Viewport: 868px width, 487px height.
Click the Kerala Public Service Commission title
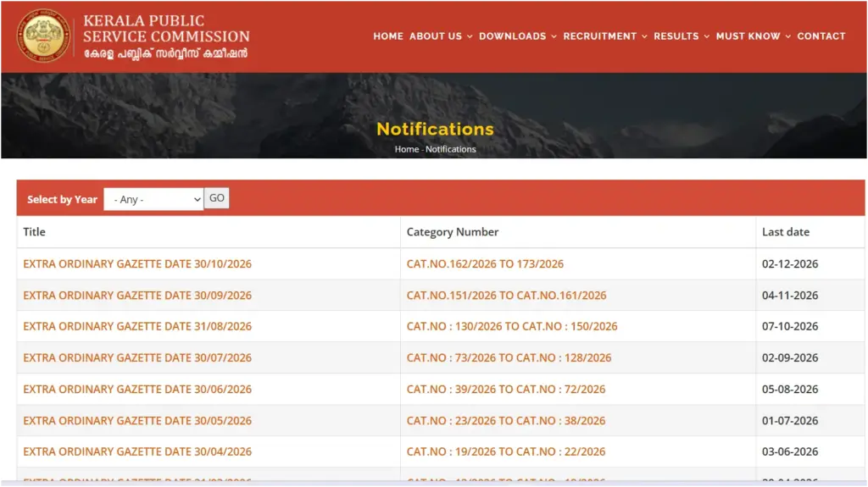(x=166, y=29)
